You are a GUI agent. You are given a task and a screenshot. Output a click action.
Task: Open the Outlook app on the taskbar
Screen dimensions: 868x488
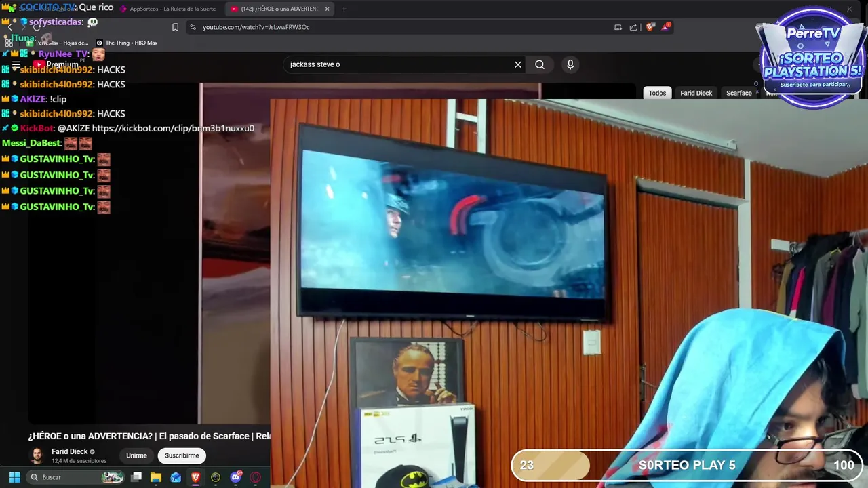[x=176, y=477]
